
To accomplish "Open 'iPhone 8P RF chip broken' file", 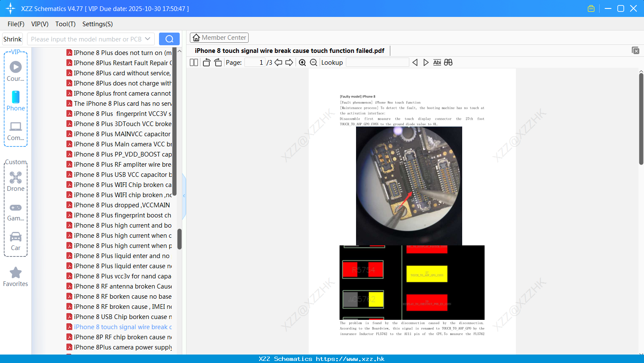I will [x=119, y=337].
